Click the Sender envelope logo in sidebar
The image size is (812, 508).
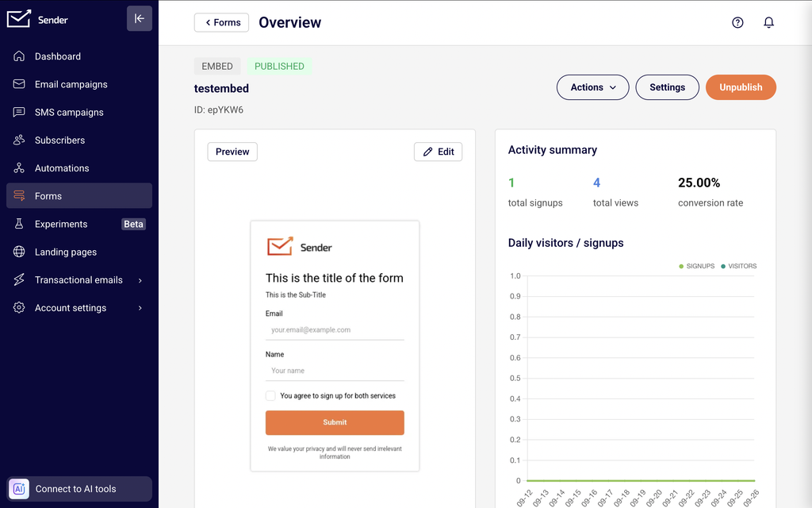pyautogui.click(x=19, y=19)
